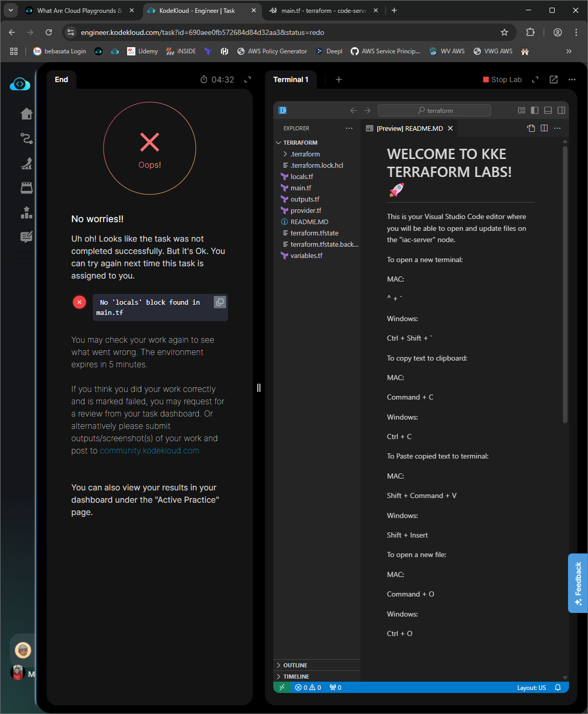This screenshot has height=714, width=588.
Task: Click the KodeKloud cloud logo
Action: (x=20, y=84)
